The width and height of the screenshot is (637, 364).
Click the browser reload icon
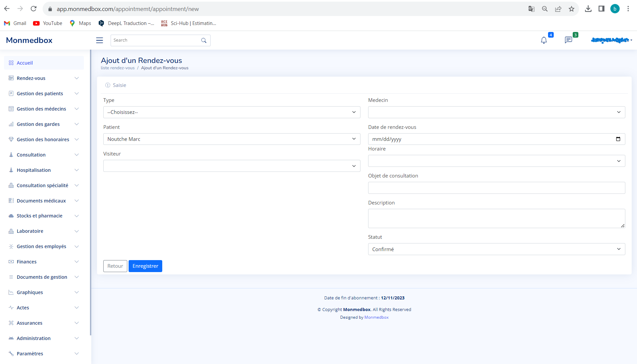click(x=33, y=9)
